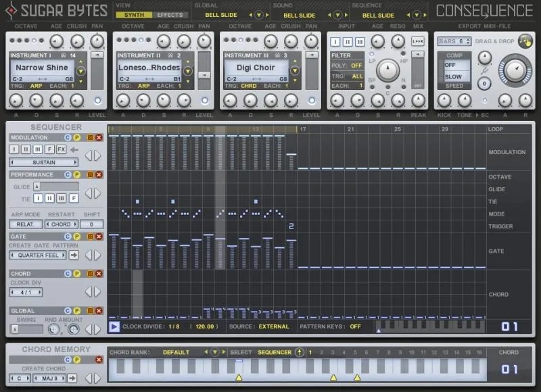Switch to the Effects view tab

coord(170,15)
